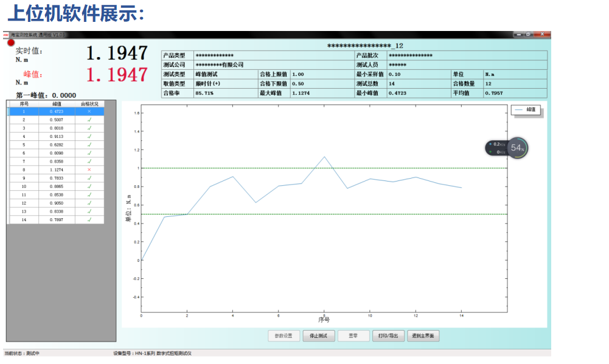Click the red X fail mark in row 8
Screen dimensions: 609x364
coord(89,170)
